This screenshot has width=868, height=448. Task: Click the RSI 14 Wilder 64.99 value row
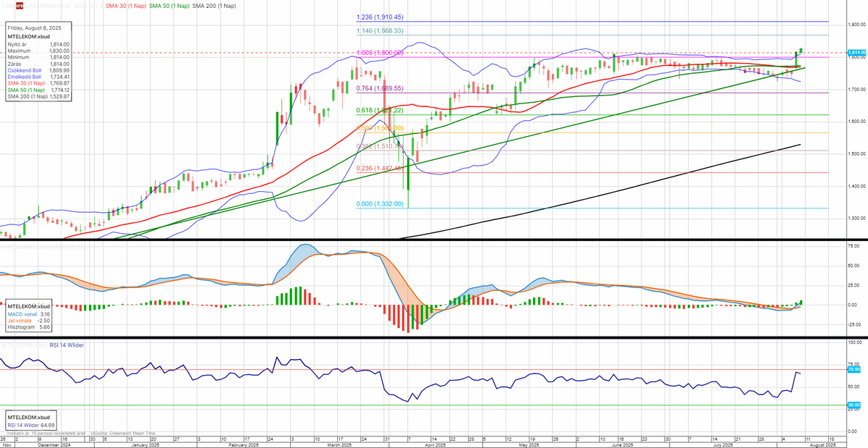tap(31, 425)
